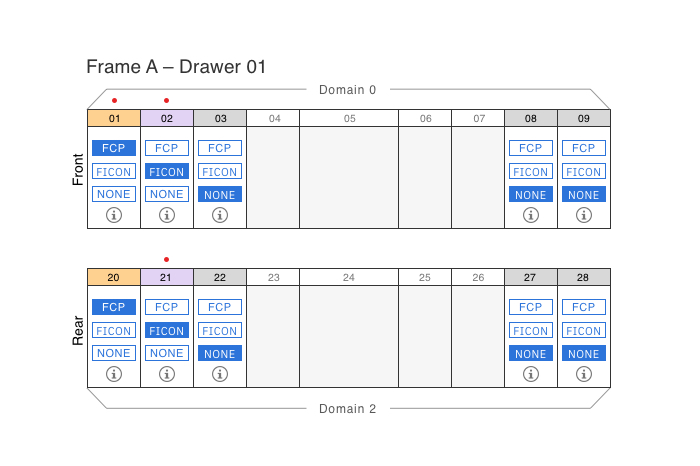Screen dimensions: 700x466
Task: Click the info icon under slot 08
Action: [x=531, y=214]
